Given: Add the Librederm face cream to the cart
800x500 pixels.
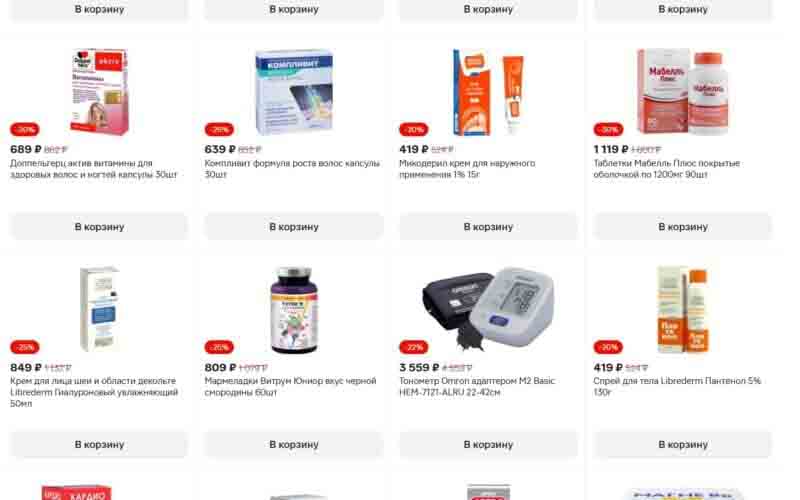Looking at the screenshot, I should click(x=99, y=444).
